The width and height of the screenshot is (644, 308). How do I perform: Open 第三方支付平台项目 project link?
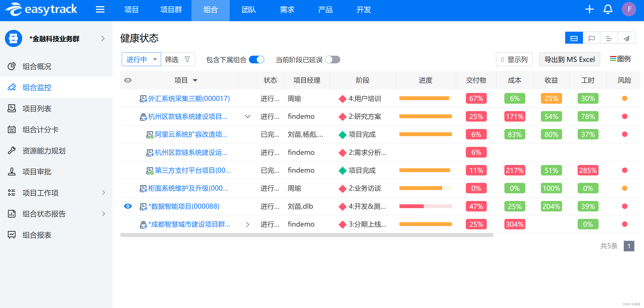point(193,170)
